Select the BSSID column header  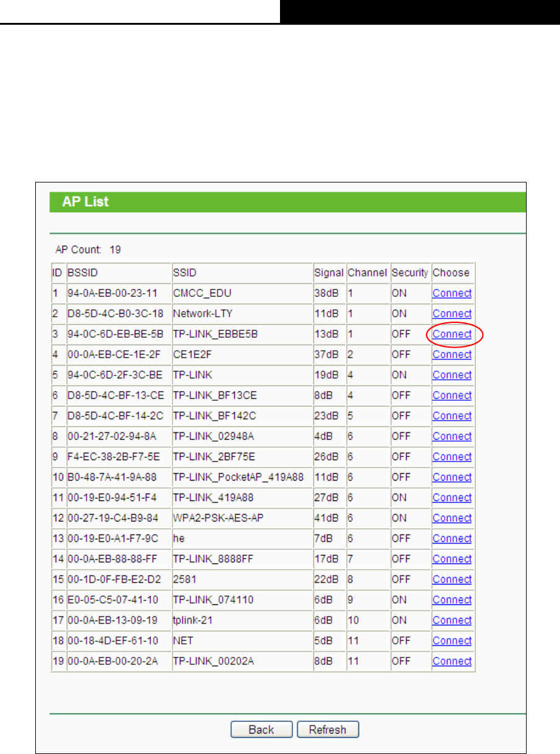[83, 273]
